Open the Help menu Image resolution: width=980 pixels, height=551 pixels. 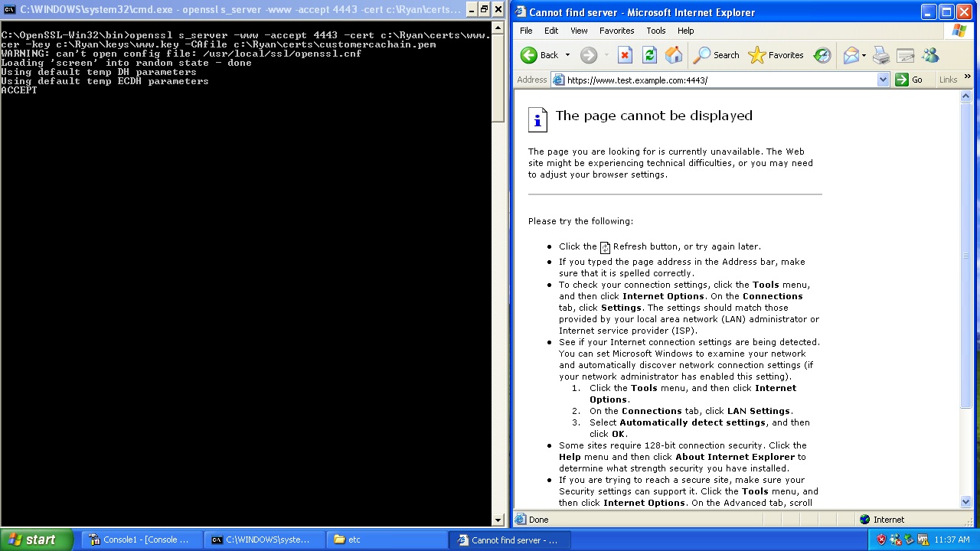(685, 31)
